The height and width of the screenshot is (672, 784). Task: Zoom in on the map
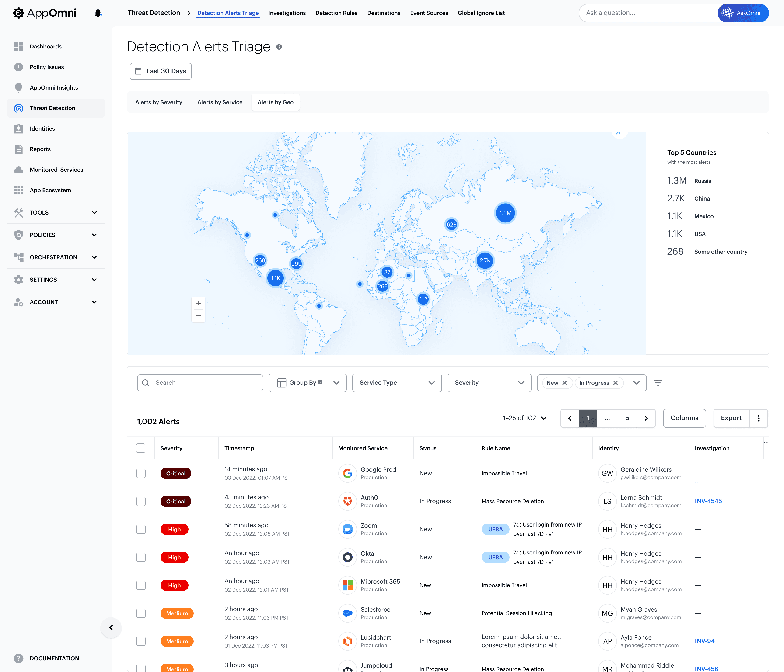pos(198,303)
